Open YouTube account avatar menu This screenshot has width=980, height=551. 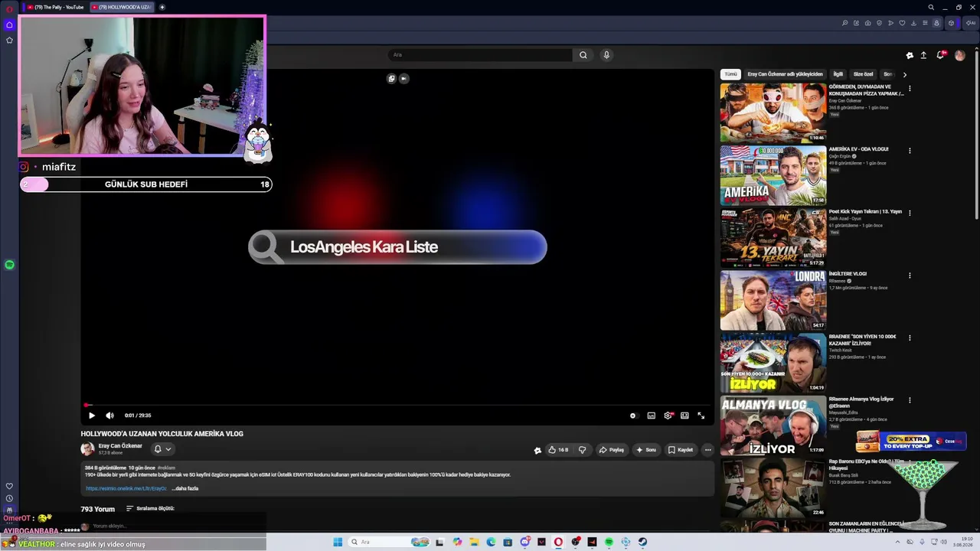960,55
